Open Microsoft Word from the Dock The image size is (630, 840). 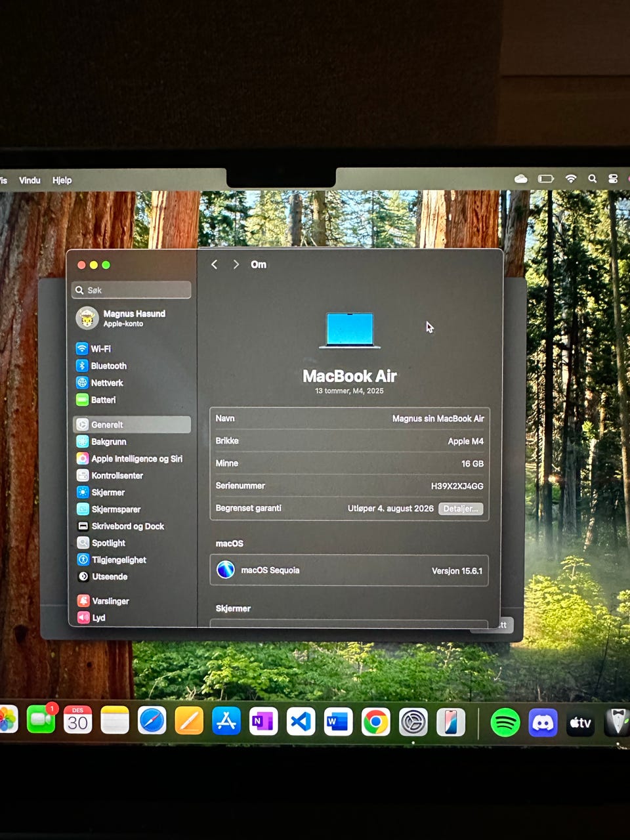[338, 722]
